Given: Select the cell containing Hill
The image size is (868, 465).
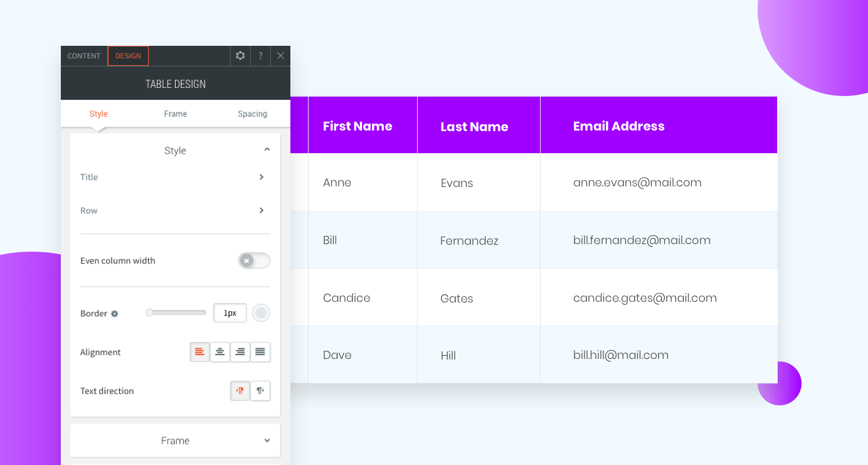Looking at the screenshot, I should tap(479, 355).
